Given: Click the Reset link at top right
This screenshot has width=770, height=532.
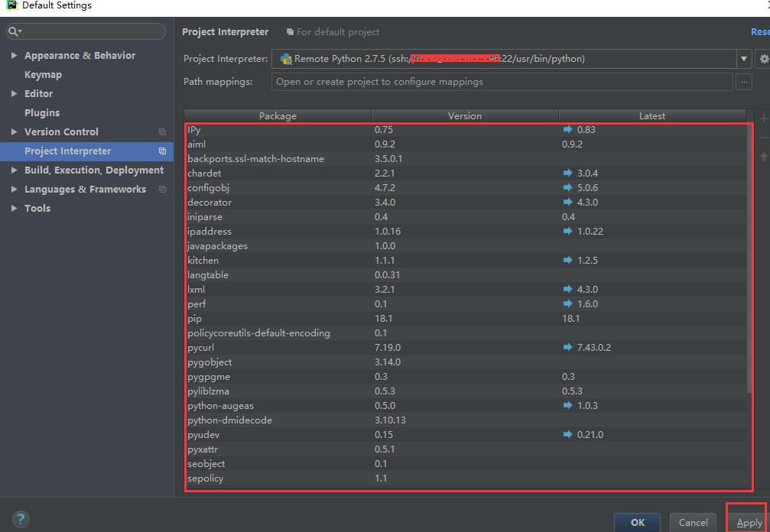Looking at the screenshot, I should coord(760,32).
